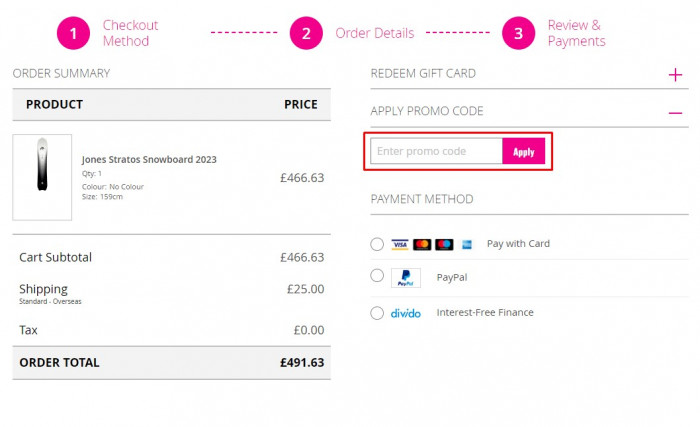
Task: Select the Interest-Free Finance radio button
Action: point(377,313)
